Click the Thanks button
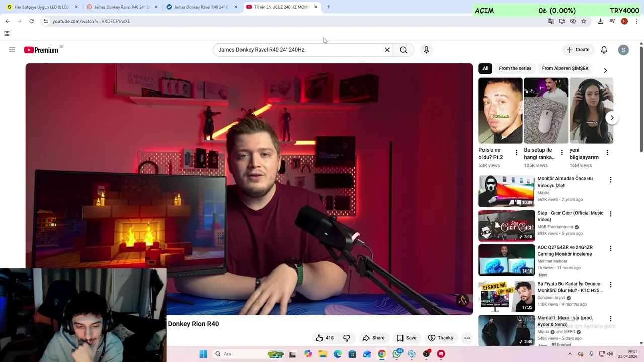Screen dimensions: 644x362 440,338
